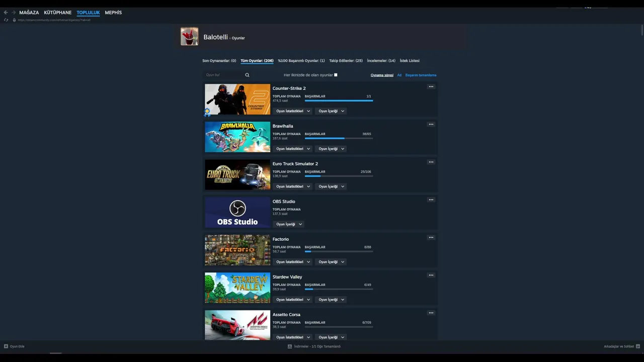Image resolution: width=644 pixels, height=362 pixels.
Task: Expand Oyun İstatistikleri for Counter-Strike 2
Action: (x=293, y=111)
